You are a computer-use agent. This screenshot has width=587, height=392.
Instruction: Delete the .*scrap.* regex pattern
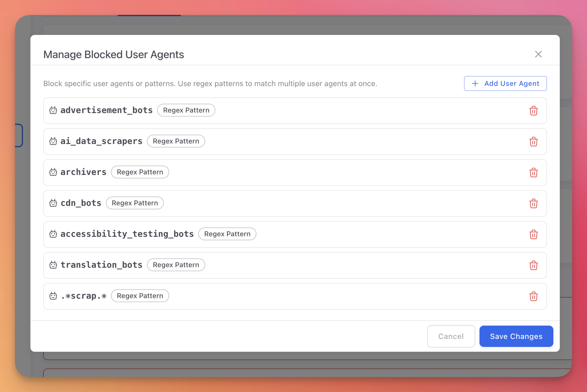tap(533, 296)
